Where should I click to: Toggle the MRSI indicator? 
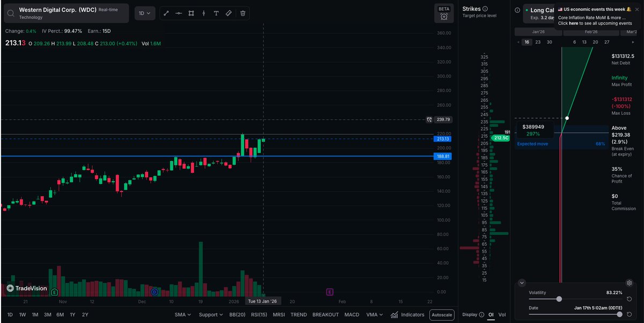279,314
